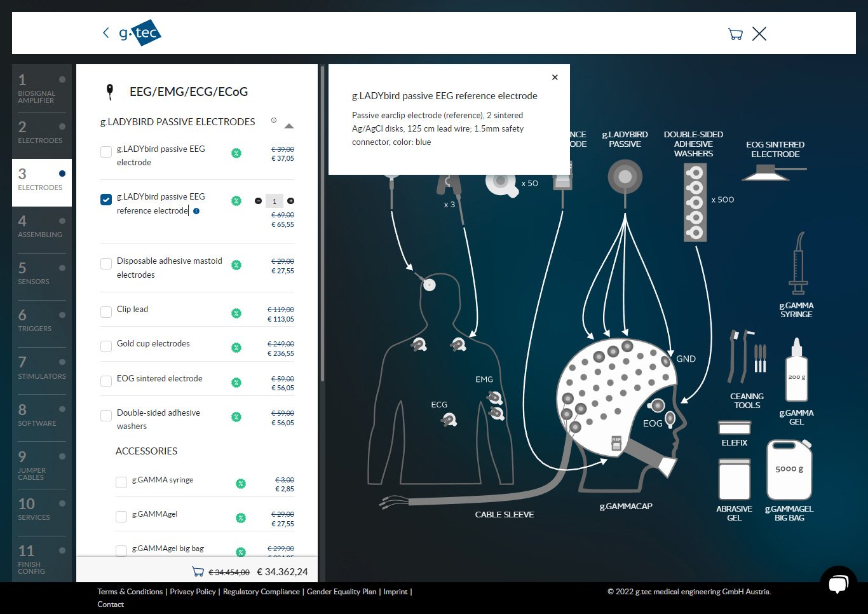Increase quantity of reference electrode with plus
The image size is (868, 614).
[290, 201]
